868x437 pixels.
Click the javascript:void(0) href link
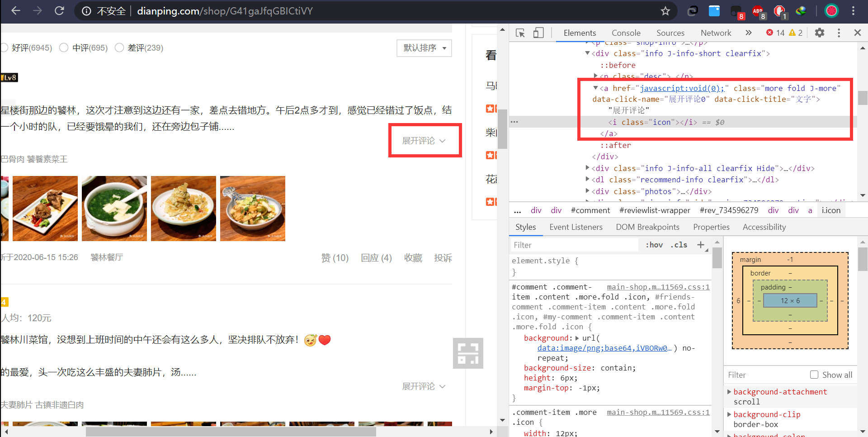click(682, 88)
